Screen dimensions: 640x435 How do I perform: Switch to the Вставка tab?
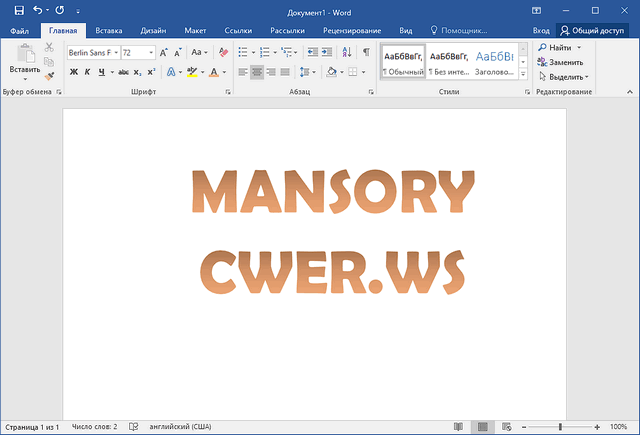pyautogui.click(x=109, y=31)
